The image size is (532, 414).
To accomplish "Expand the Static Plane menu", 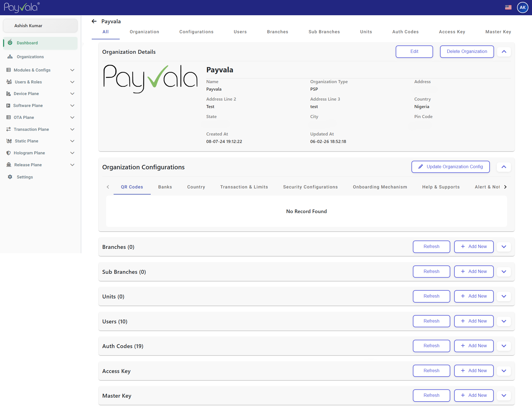I will tap(72, 141).
